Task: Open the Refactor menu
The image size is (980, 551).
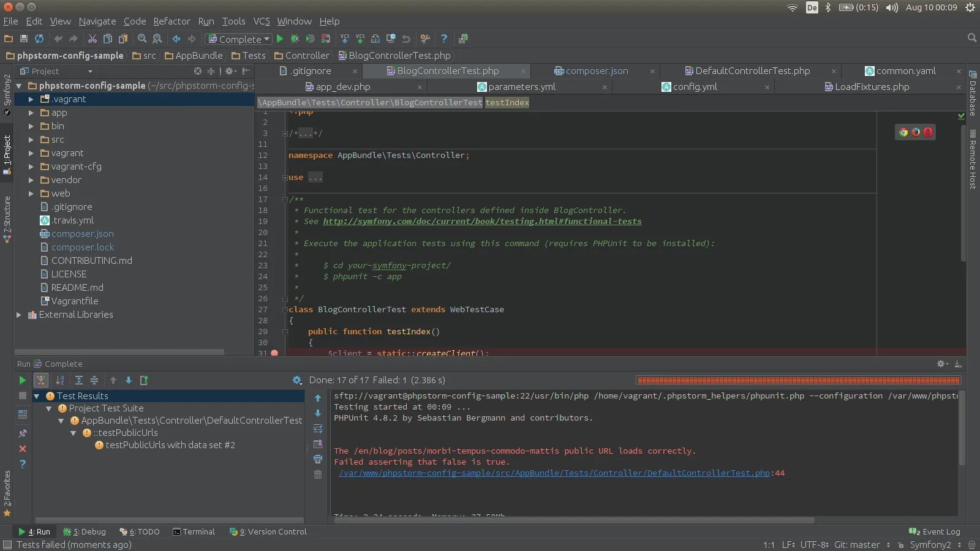Action: point(171,21)
